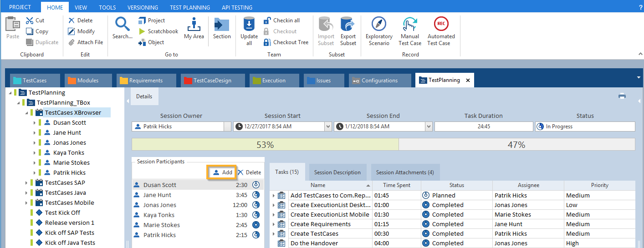Screen dimensions: 644x248
Task: Click the Update all icon
Action: pos(249,25)
